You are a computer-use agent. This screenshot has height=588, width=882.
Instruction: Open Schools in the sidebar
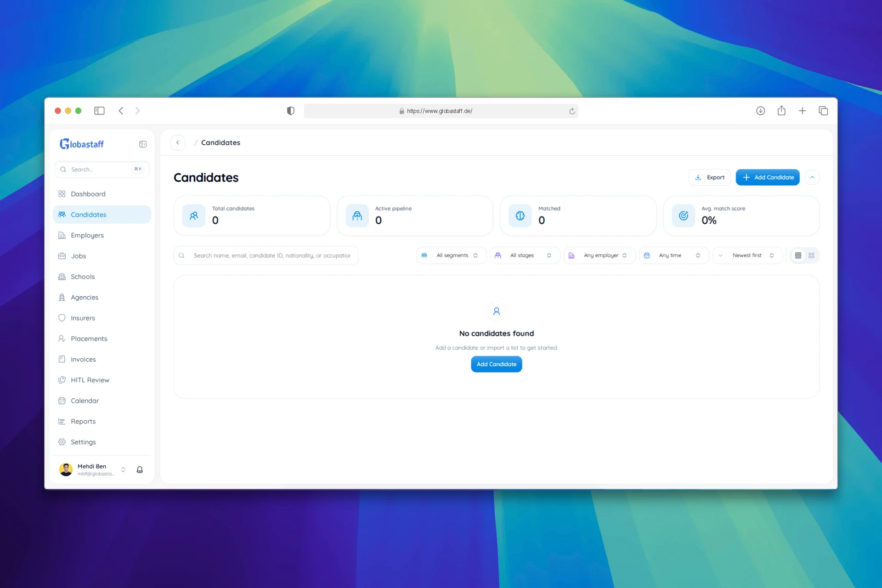pyautogui.click(x=102, y=277)
